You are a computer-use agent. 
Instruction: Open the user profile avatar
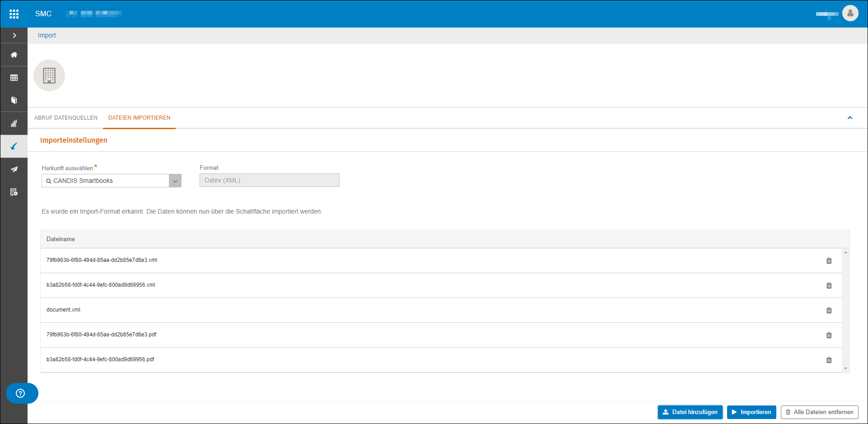[x=850, y=14]
